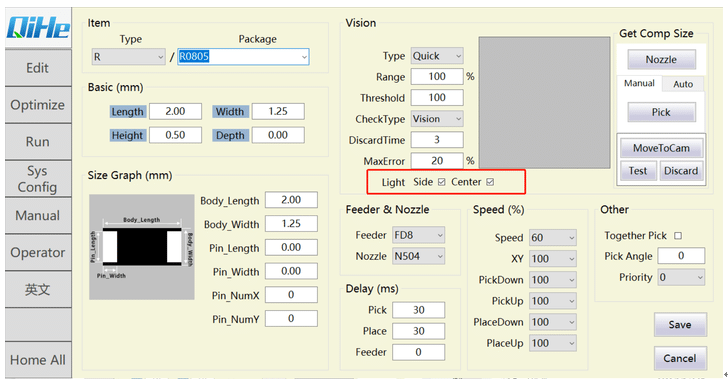728x385 pixels.
Task: Open the Speed 60 dropdown
Action: point(553,238)
